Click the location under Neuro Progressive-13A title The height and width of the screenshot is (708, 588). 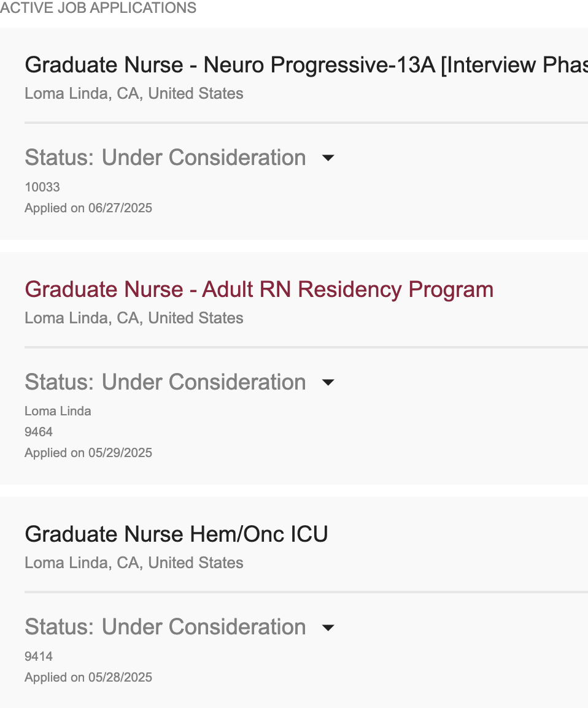(134, 93)
